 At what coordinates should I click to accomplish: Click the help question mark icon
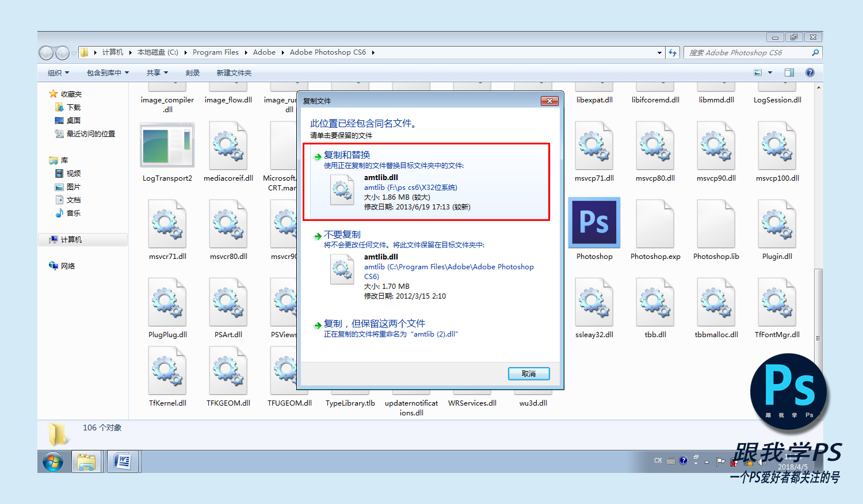[810, 72]
